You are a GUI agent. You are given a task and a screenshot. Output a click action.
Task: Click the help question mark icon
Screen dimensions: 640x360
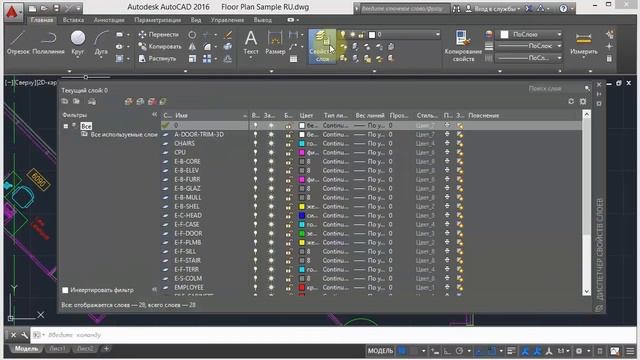coord(563,8)
